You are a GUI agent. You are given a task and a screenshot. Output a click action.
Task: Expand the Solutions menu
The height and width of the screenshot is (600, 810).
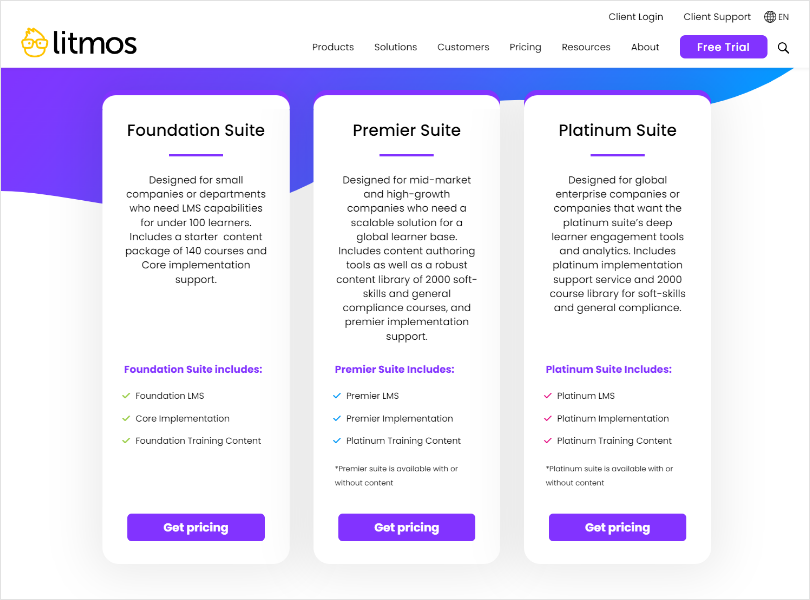(x=395, y=47)
